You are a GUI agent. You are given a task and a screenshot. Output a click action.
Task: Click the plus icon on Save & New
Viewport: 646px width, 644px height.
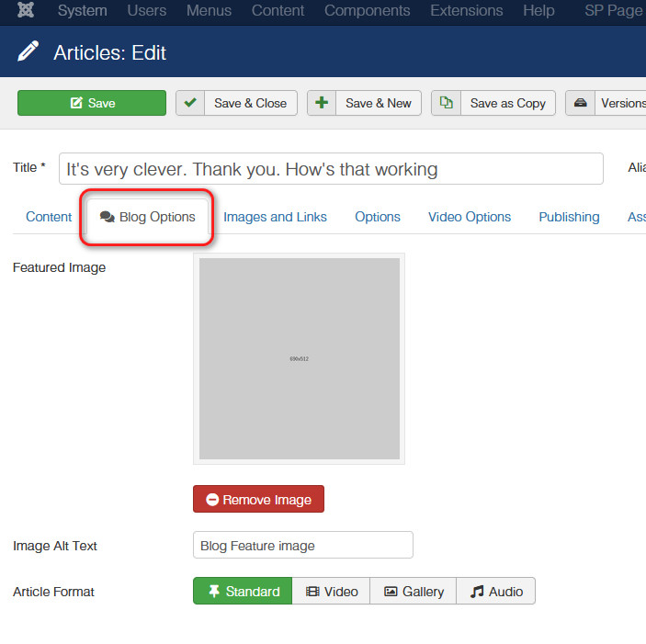(322, 103)
